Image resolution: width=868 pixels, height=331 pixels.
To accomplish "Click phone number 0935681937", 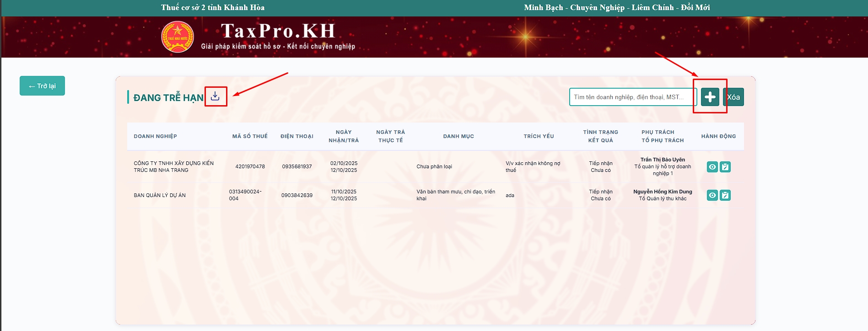I will point(297,167).
